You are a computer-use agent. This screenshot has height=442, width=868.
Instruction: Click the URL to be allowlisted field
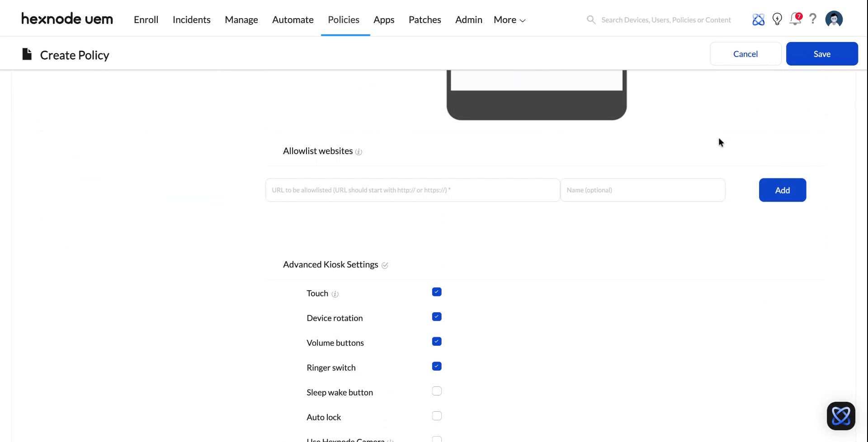click(x=412, y=190)
